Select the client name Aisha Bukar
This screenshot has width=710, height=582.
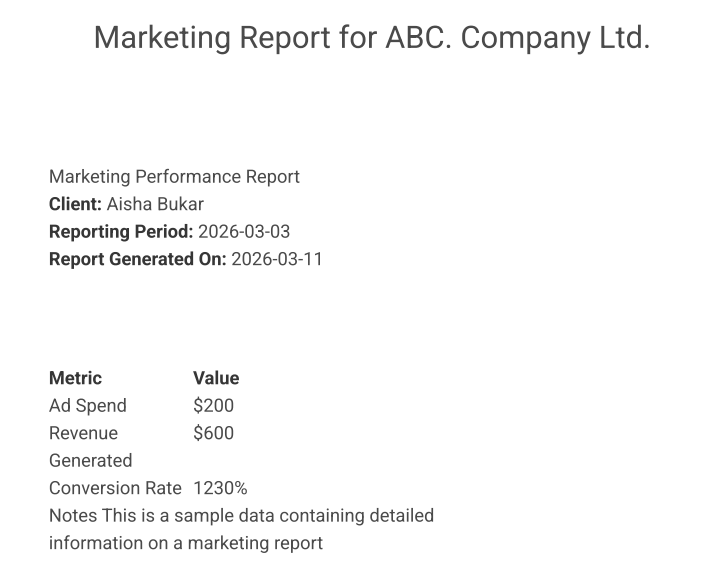click(155, 204)
